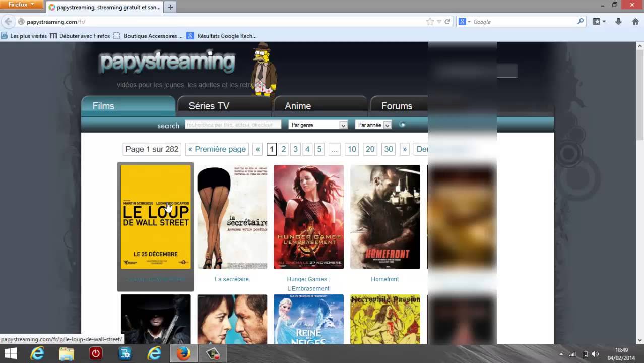Viewport: 644px width, 363px height.
Task: Click the Homefront title link
Action: tap(385, 279)
